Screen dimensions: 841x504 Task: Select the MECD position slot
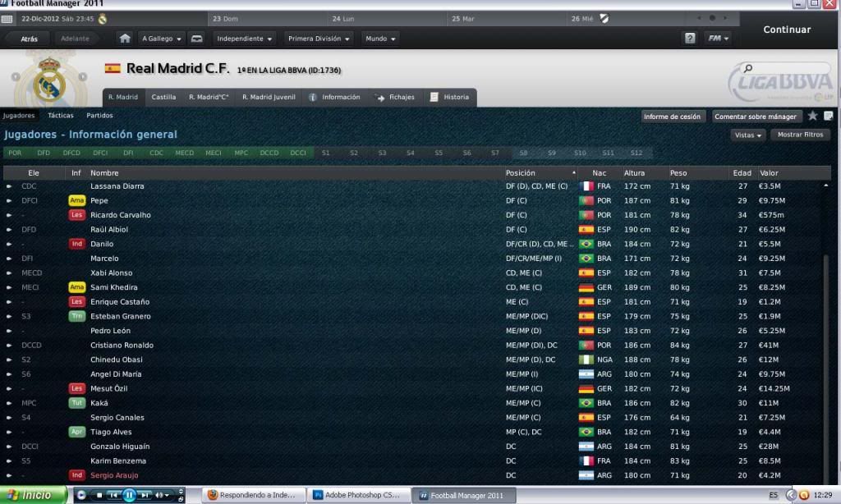pos(185,153)
